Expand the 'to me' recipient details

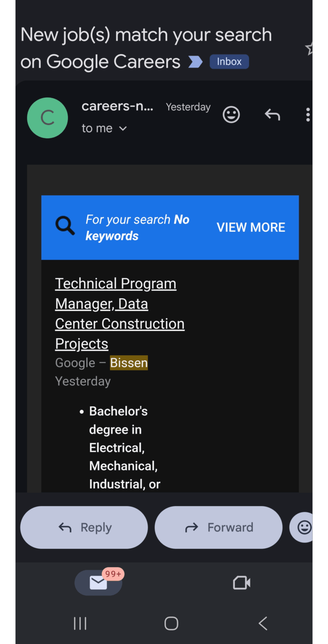click(104, 128)
